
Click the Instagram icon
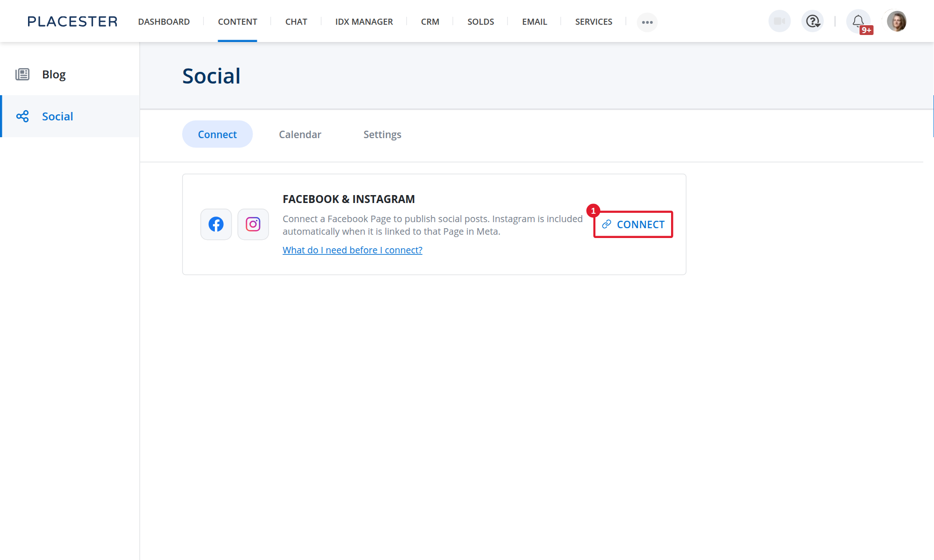click(253, 224)
